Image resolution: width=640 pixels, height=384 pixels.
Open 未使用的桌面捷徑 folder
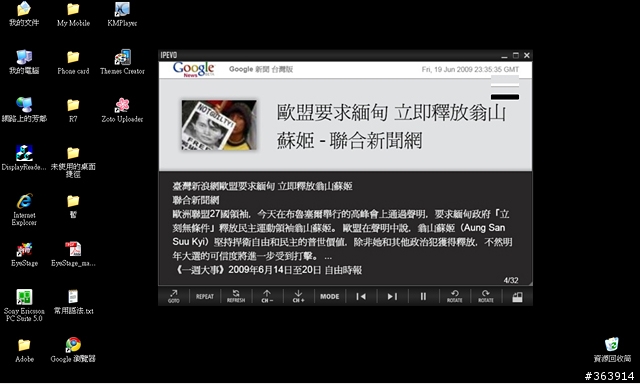coord(73,162)
